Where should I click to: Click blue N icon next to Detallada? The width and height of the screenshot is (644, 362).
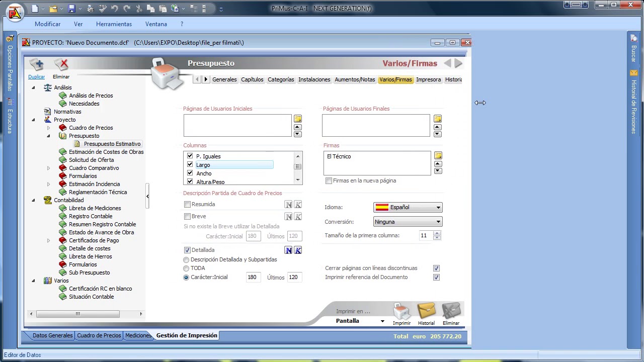pyautogui.click(x=288, y=250)
